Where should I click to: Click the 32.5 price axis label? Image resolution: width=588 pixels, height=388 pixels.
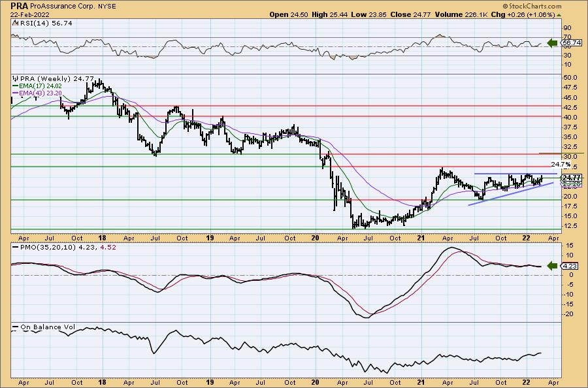[x=570, y=146]
